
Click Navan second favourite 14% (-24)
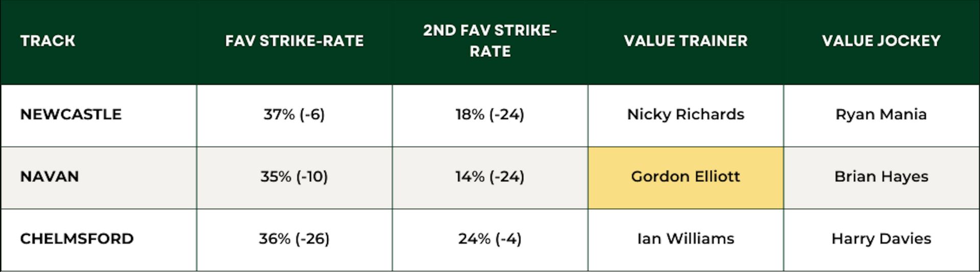point(490,178)
